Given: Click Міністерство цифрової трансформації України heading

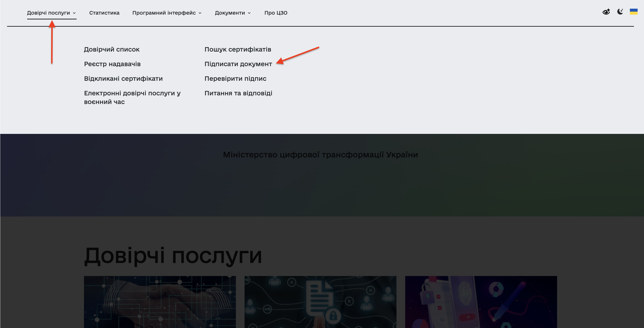Looking at the screenshot, I should pos(320,155).
